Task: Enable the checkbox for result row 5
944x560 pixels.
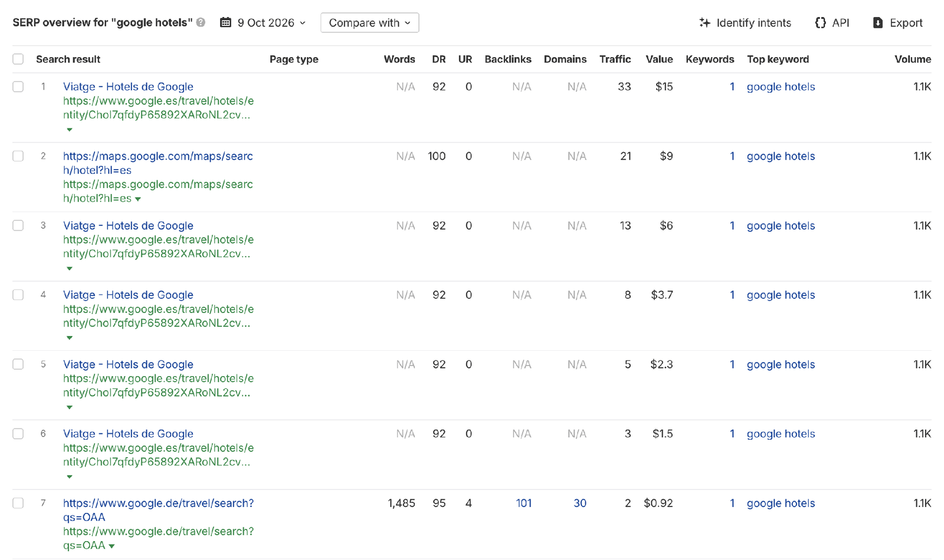Action: [18, 364]
